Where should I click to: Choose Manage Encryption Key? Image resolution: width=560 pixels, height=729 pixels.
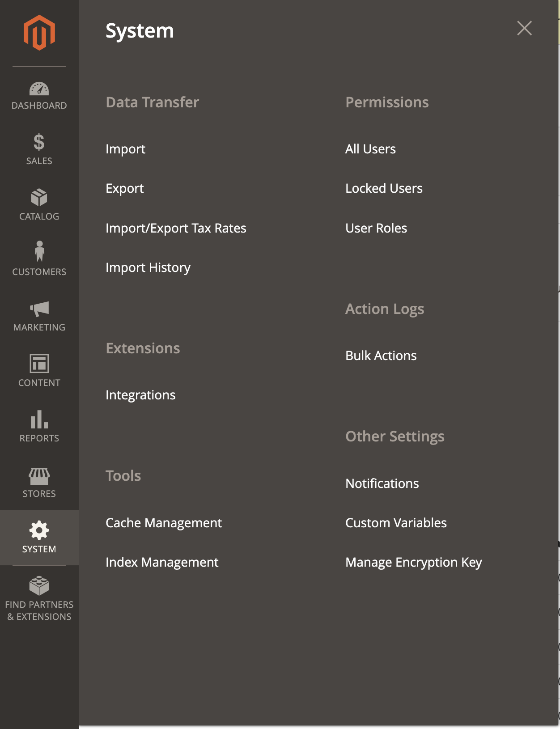(414, 562)
